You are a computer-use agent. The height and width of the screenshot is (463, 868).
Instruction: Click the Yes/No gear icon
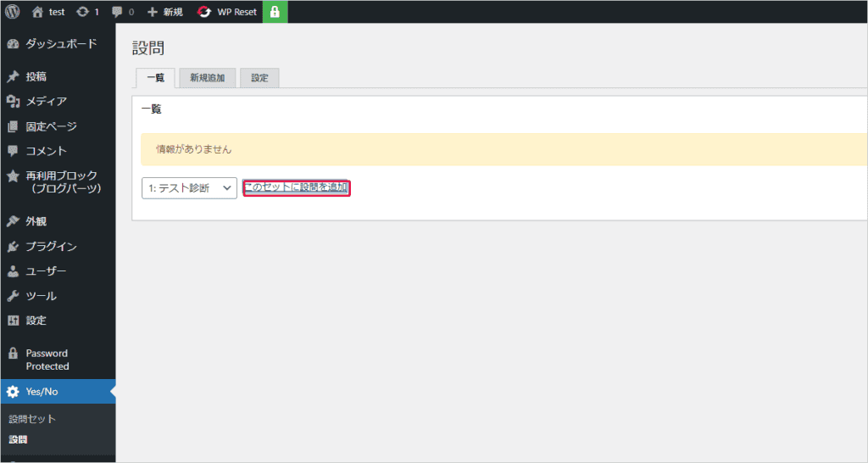(13, 392)
